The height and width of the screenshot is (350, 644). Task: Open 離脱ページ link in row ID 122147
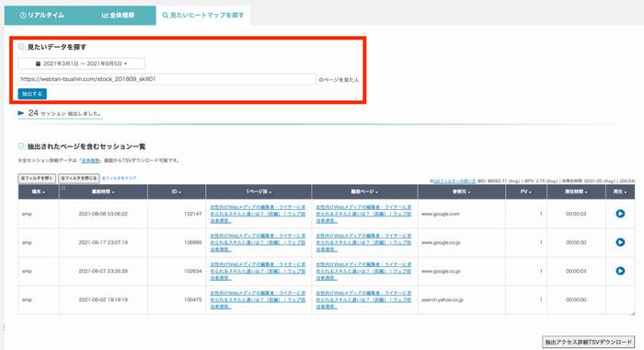point(363,214)
